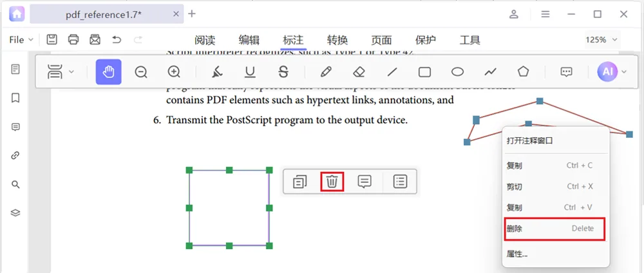
Task: Select the ellipse shape tool
Action: 457,72
